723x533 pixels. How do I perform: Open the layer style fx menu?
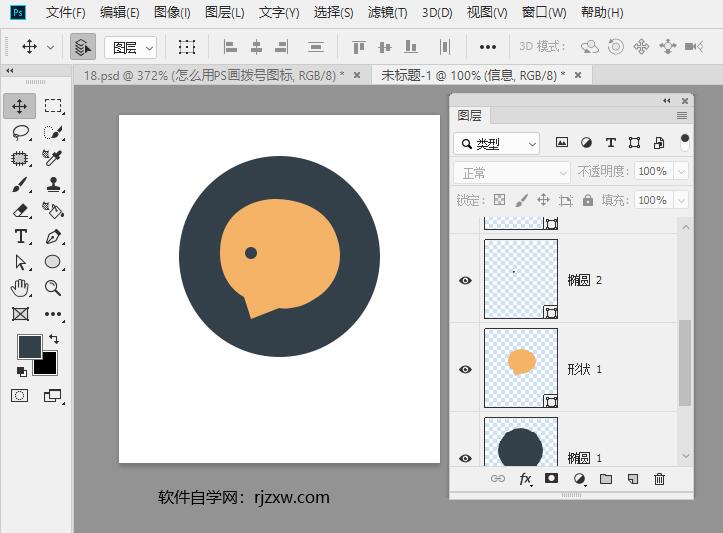(525, 479)
